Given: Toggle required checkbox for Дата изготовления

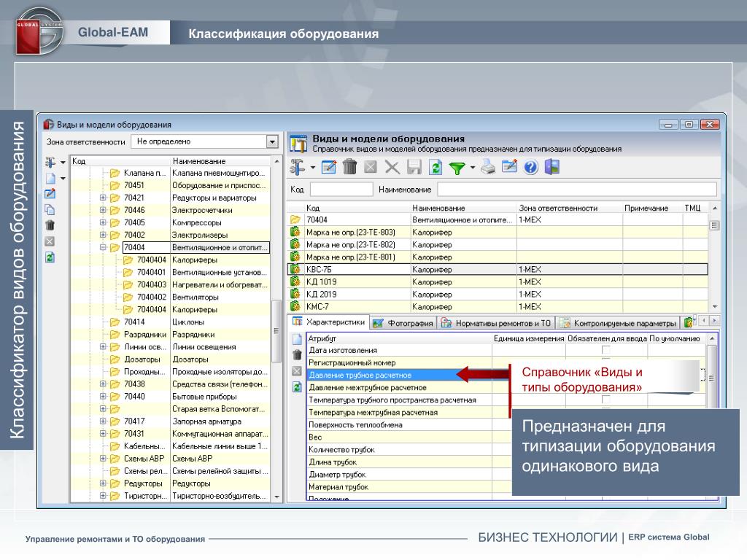Looking at the screenshot, I should coord(606,350).
